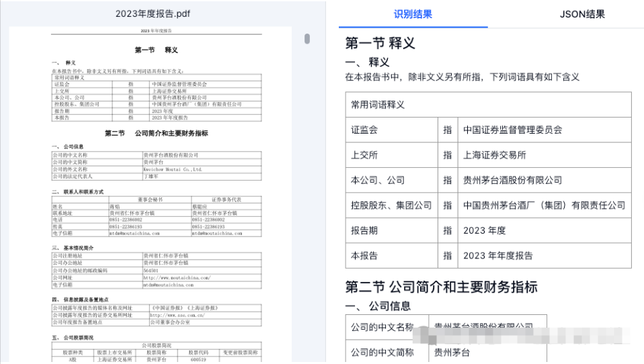The image size is (644, 364).
Task: Click Kweichow Moutai Co.,Ltd. in PDF preview
Action: coord(173,169)
